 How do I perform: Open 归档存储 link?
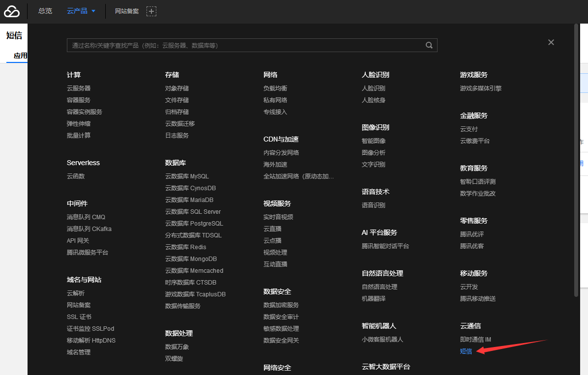177,112
